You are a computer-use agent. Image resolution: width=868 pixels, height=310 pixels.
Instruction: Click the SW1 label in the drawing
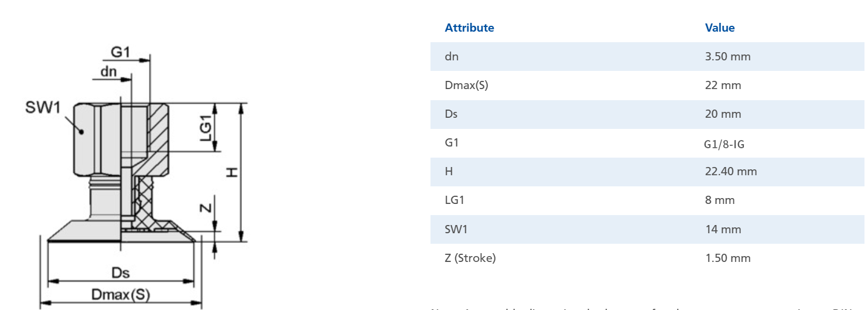click(x=43, y=108)
